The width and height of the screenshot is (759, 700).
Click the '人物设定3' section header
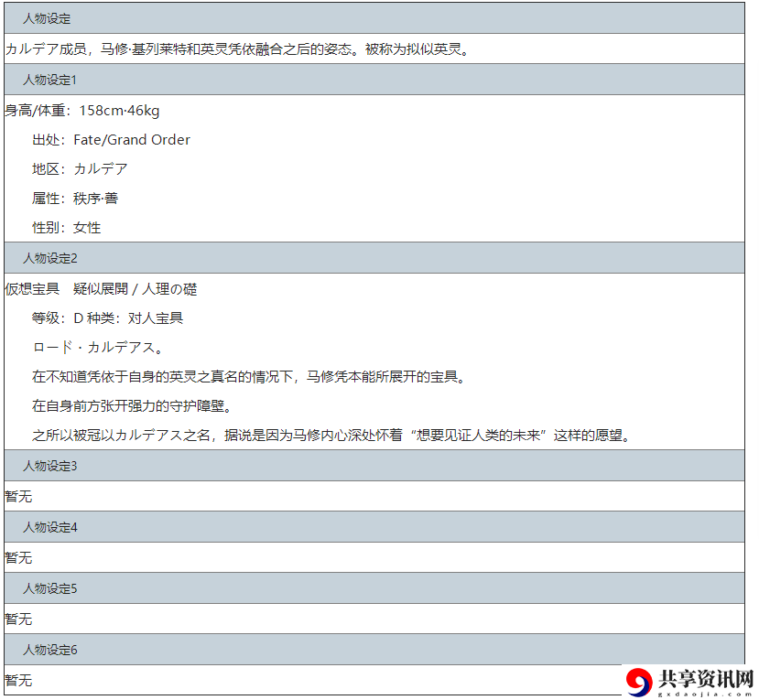[x=374, y=466]
